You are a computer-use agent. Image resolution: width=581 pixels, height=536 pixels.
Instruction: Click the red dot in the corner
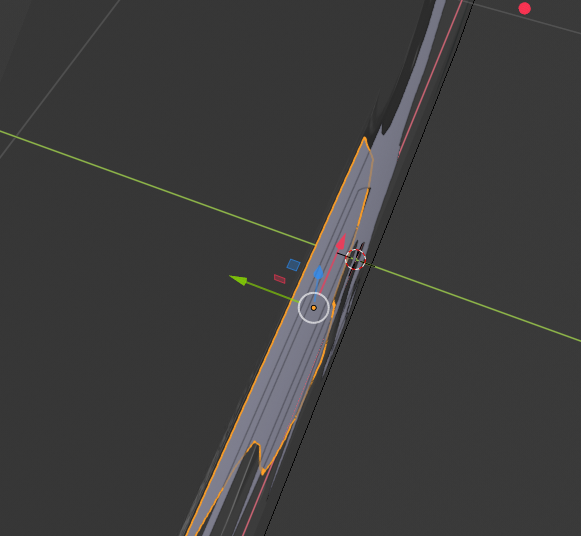(x=524, y=9)
